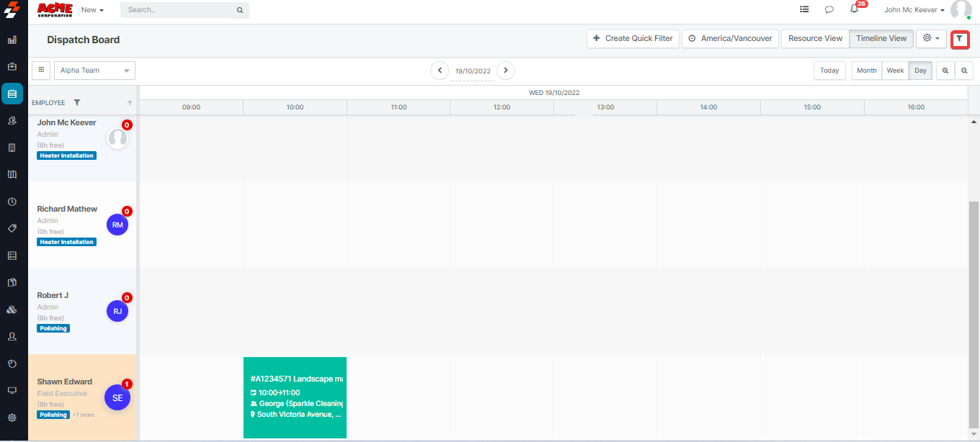Go to the next day arrow

506,71
